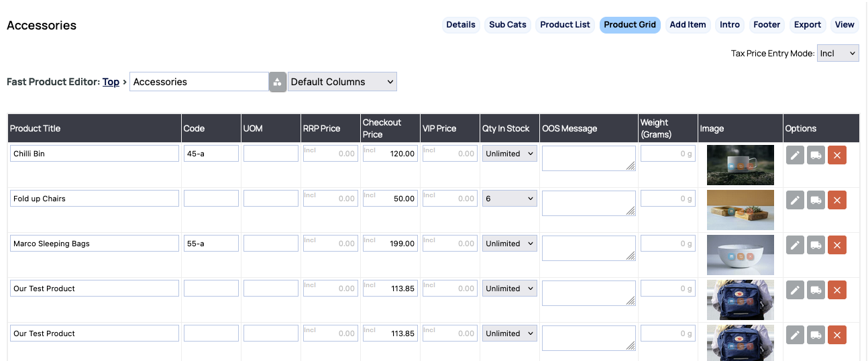Click the pencil edit icon for Fold up Chairs
Image resolution: width=868 pixels, height=361 pixels.
[x=795, y=200]
